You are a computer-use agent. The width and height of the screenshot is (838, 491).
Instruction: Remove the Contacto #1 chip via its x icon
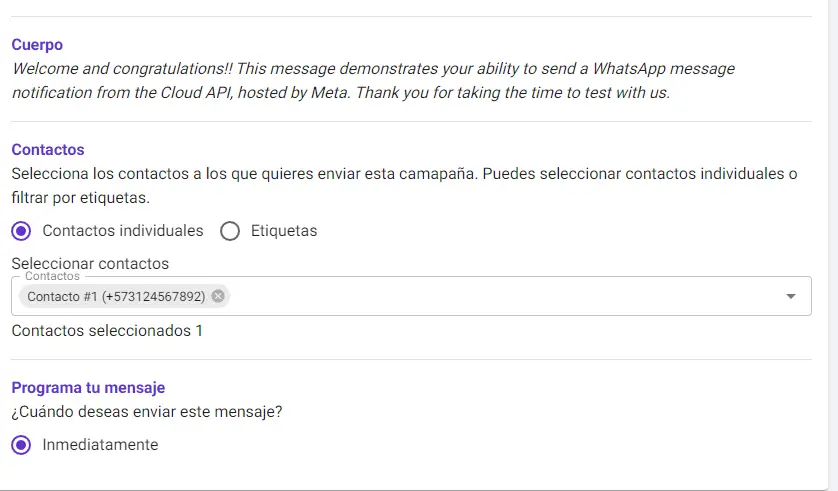click(218, 296)
